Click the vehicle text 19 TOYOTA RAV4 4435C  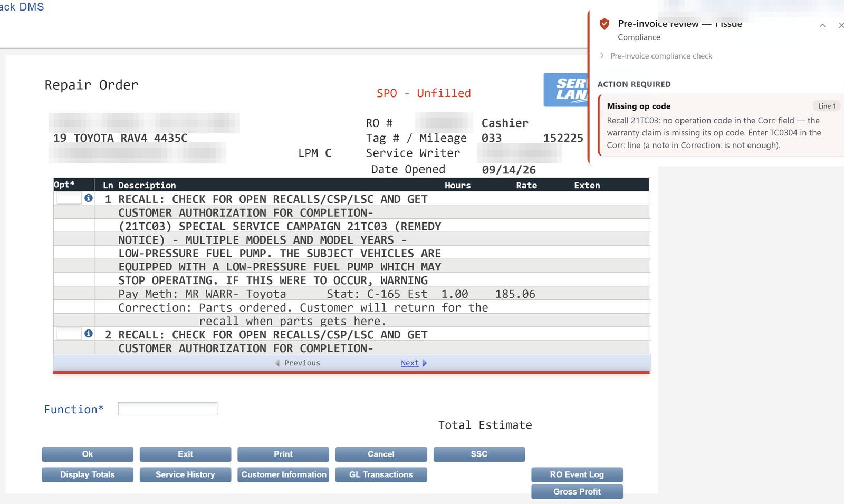point(120,138)
